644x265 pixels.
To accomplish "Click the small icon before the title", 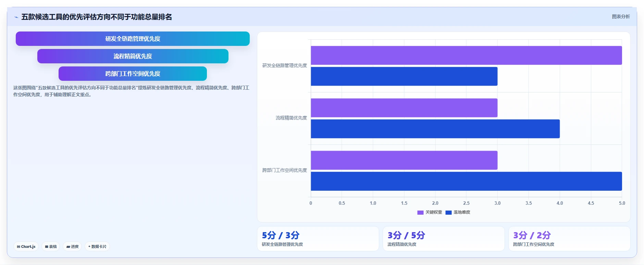I will click(16, 17).
